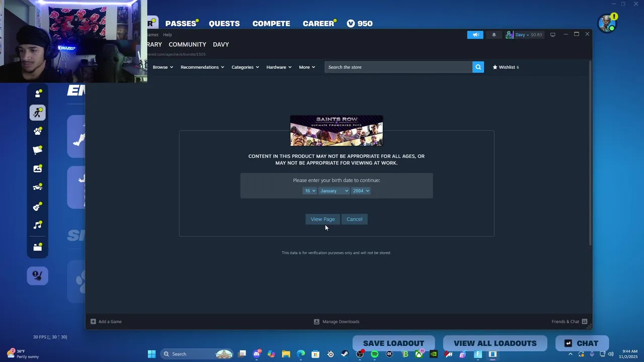Open Steam Help menu
This screenshot has height=362, width=644.
[x=168, y=35]
